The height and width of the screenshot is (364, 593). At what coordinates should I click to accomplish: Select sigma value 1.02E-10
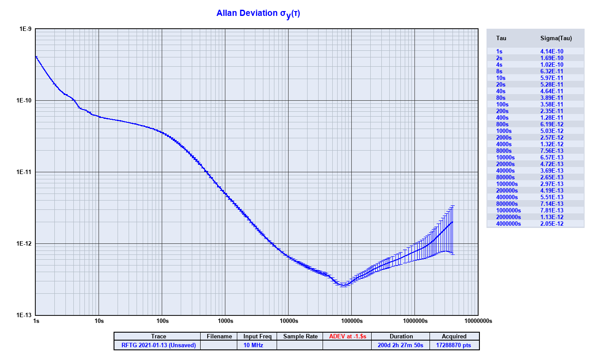pyautogui.click(x=552, y=65)
